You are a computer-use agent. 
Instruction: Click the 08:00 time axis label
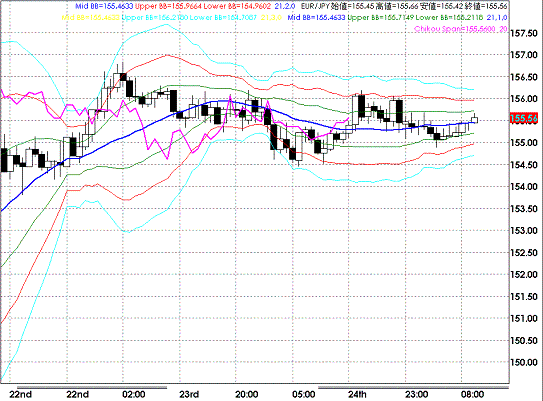tap(472, 394)
